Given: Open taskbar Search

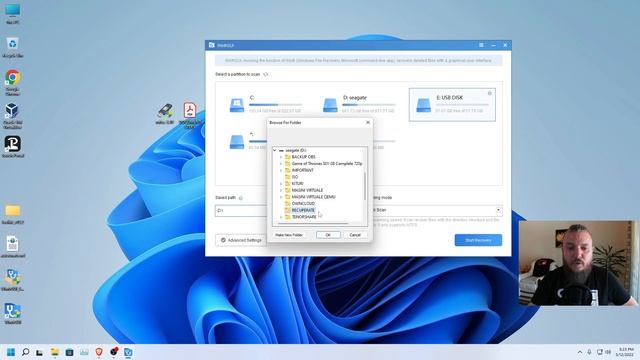Looking at the screenshot, I should (25, 352).
